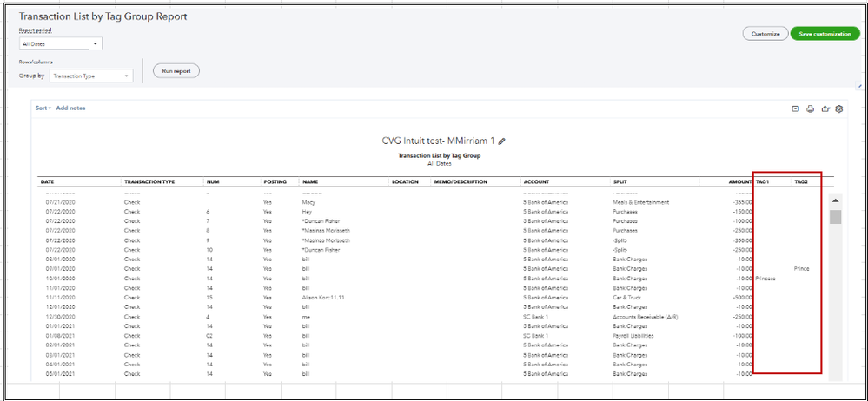The image size is (868, 401).
Task: Click the Prince tag value
Action: 802,269
